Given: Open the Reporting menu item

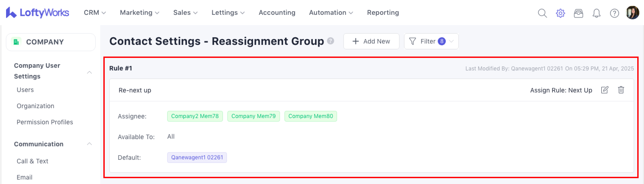Looking at the screenshot, I should pos(383,13).
